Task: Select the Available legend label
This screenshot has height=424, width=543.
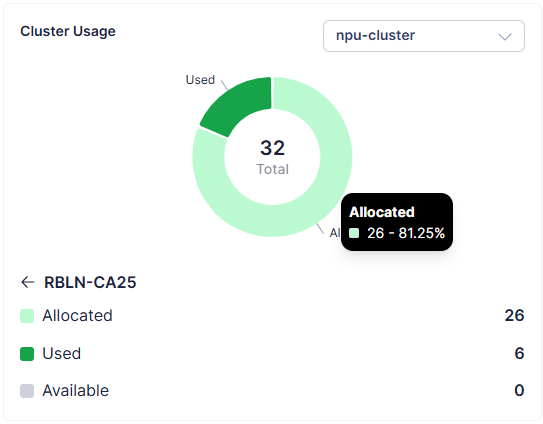Action: (x=75, y=390)
